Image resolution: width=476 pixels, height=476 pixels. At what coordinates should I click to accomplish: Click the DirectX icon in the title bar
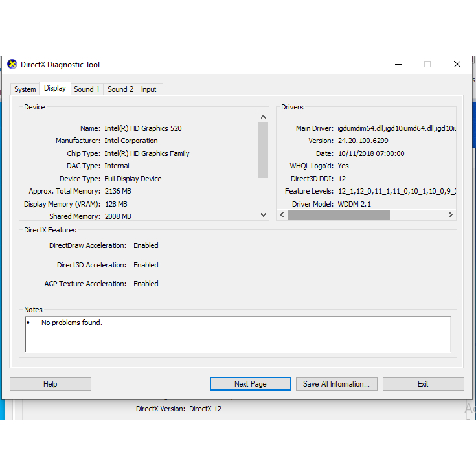coord(12,64)
